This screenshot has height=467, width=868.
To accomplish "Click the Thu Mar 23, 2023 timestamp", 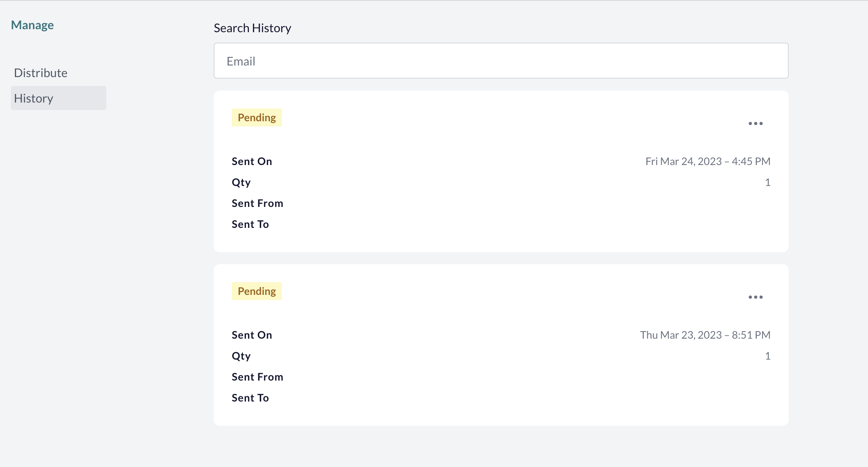I will pyautogui.click(x=705, y=335).
